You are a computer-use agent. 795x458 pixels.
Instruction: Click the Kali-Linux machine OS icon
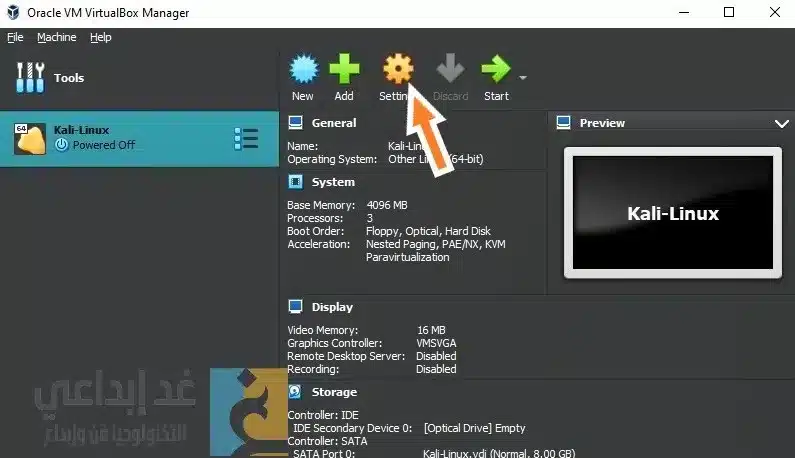29,138
